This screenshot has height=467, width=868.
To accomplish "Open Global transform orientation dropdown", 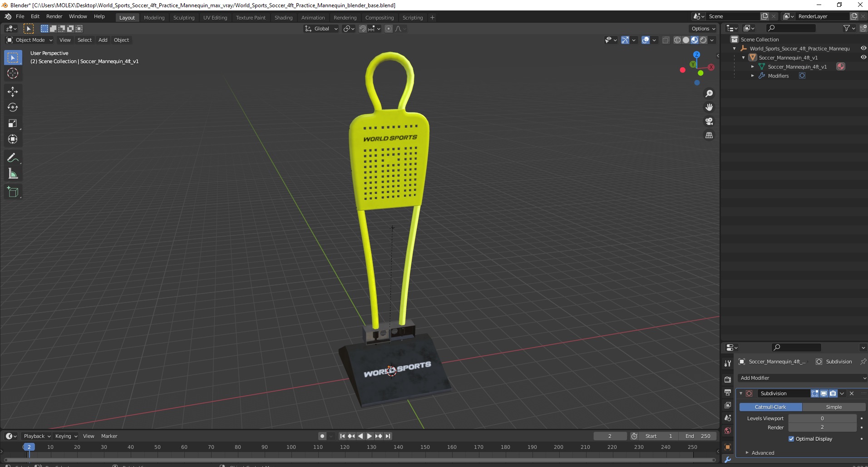I will coord(321,29).
